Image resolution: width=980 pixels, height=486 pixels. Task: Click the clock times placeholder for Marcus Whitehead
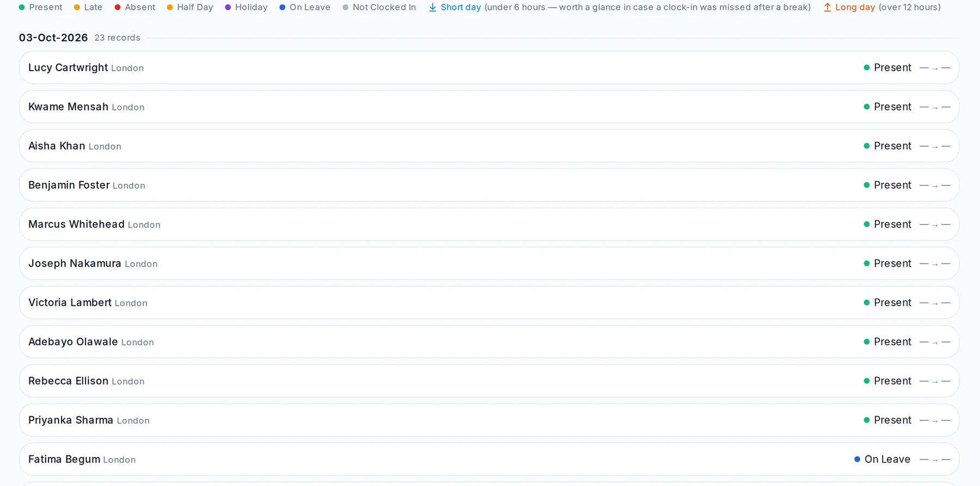click(x=935, y=225)
